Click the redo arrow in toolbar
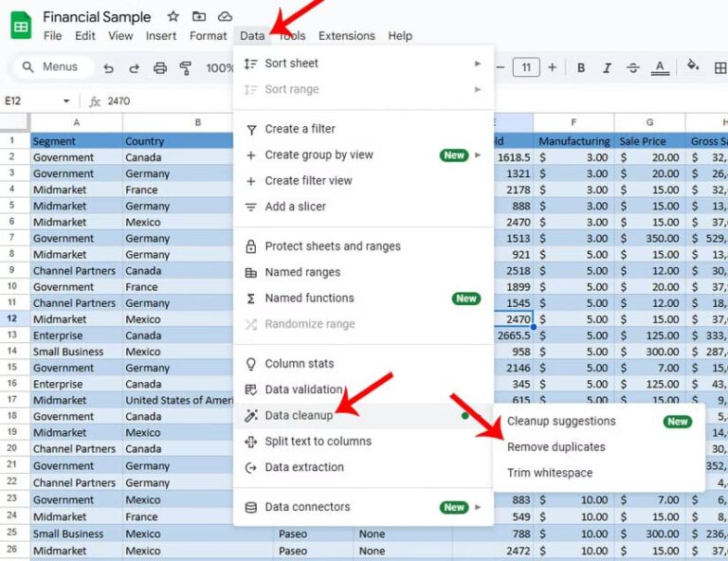Viewport: 728px width, 561px height. [x=135, y=68]
